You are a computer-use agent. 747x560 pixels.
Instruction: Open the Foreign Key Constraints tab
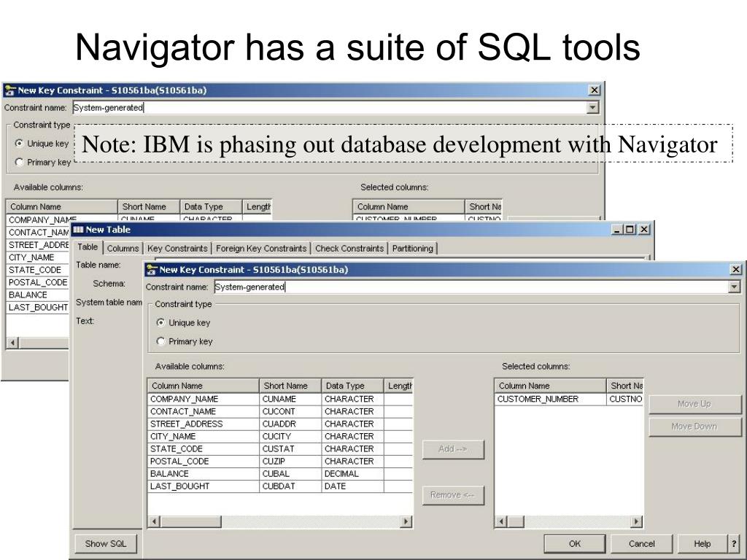click(261, 248)
